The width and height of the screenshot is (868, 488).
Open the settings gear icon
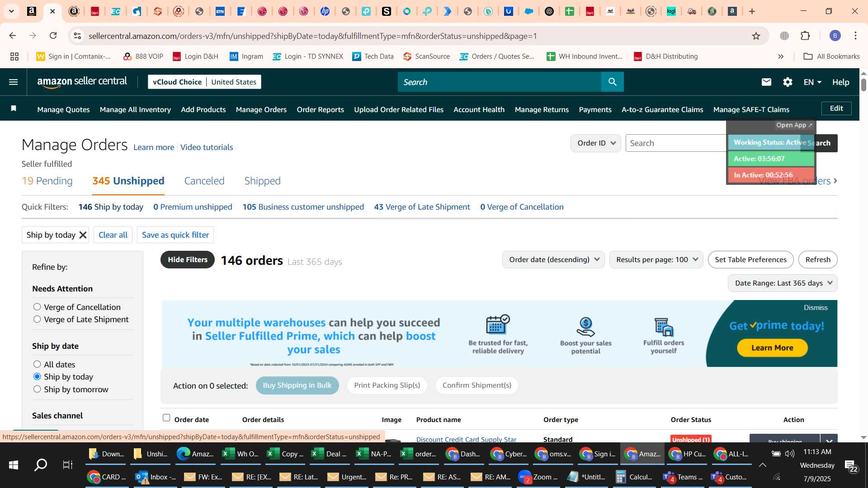pos(788,82)
